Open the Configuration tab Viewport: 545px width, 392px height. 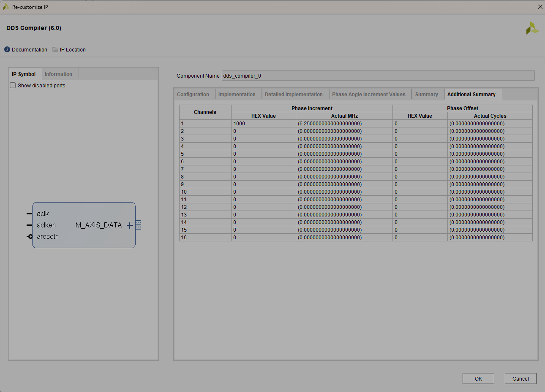point(193,95)
